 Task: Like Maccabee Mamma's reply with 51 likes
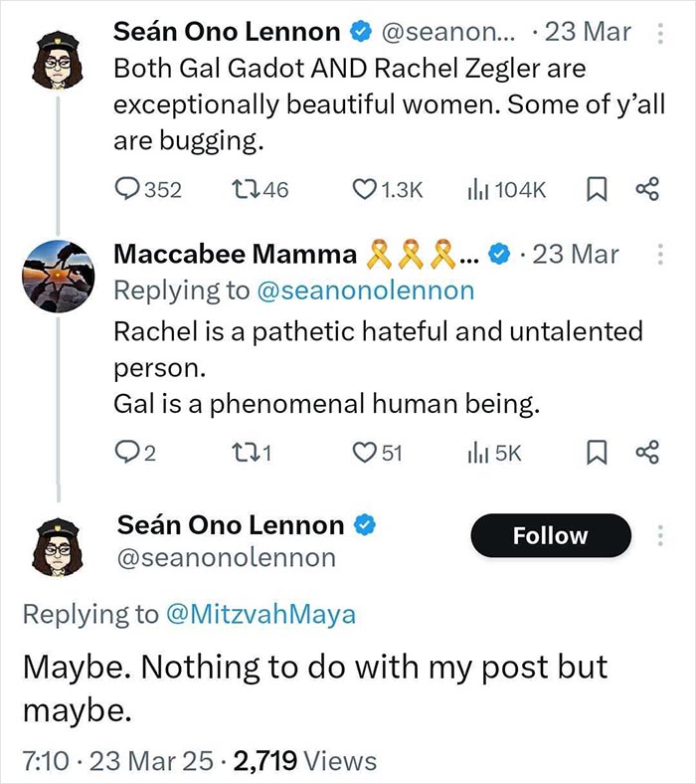(367, 453)
